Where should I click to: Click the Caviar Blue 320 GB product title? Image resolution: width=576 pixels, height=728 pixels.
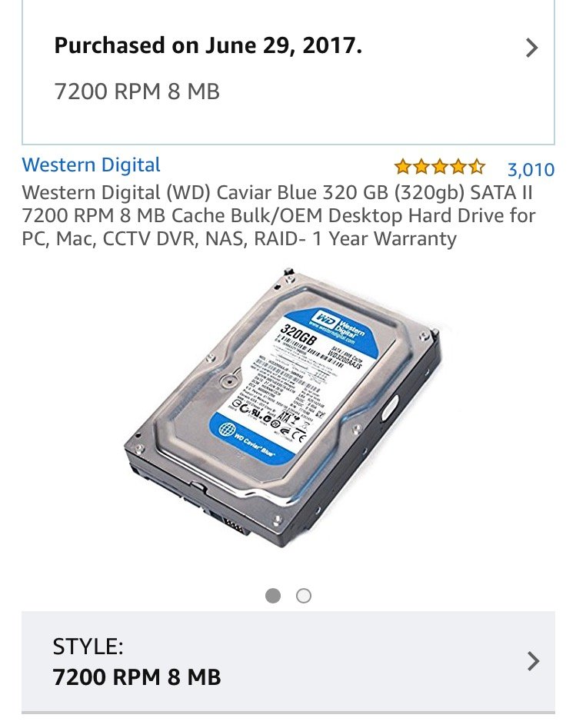(278, 215)
